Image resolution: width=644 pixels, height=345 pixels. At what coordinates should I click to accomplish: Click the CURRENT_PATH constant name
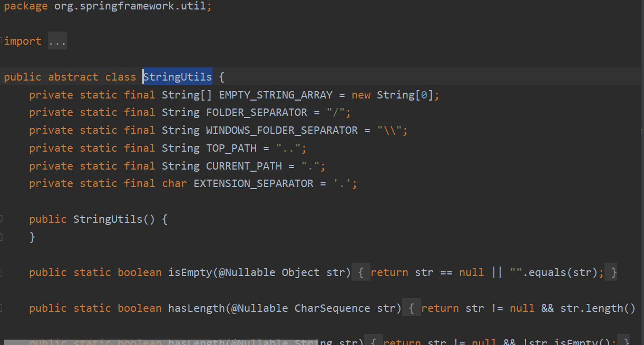(244, 166)
